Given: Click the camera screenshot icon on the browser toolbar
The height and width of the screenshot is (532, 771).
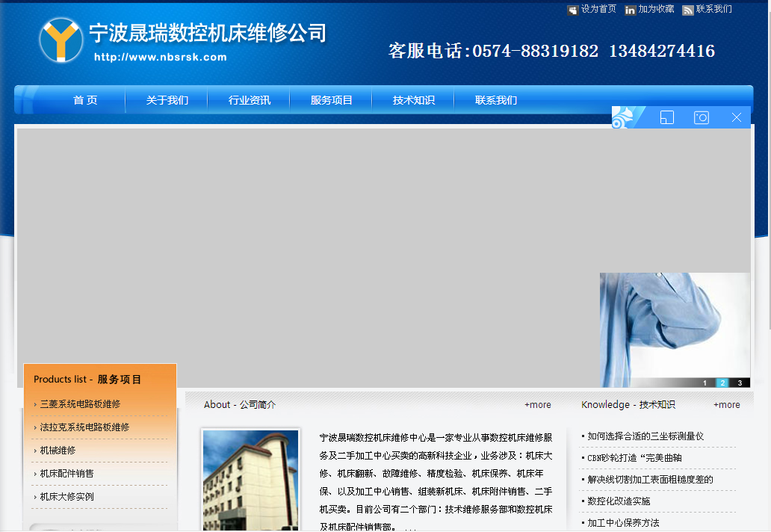Looking at the screenshot, I should (701, 117).
